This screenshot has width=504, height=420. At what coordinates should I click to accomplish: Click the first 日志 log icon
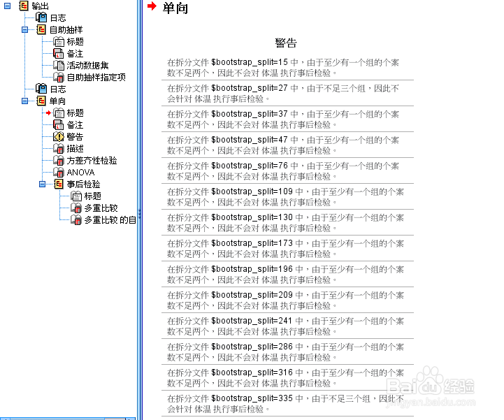[x=41, y=17]
